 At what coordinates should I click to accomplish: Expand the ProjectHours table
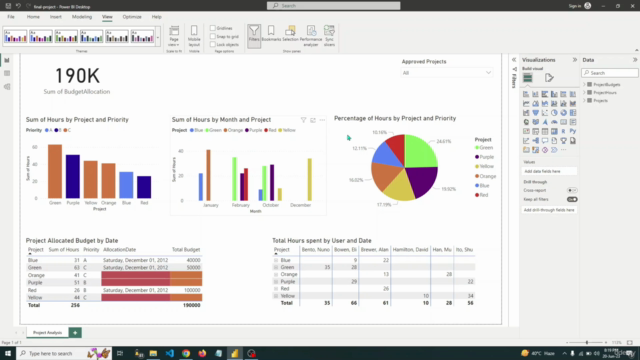(x=584, y=93)
